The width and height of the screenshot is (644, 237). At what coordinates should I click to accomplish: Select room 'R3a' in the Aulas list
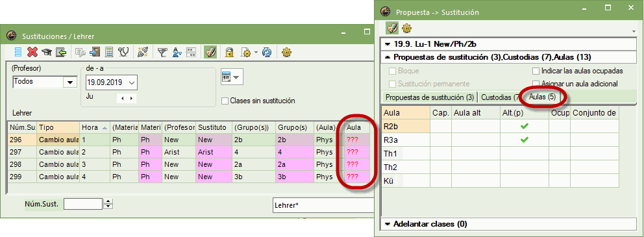coord(406,140)
